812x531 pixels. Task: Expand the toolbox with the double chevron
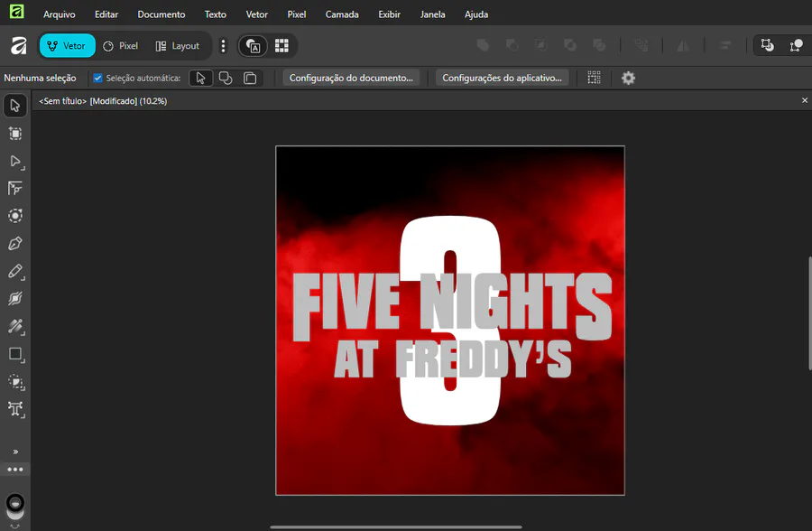click(15, 452)
